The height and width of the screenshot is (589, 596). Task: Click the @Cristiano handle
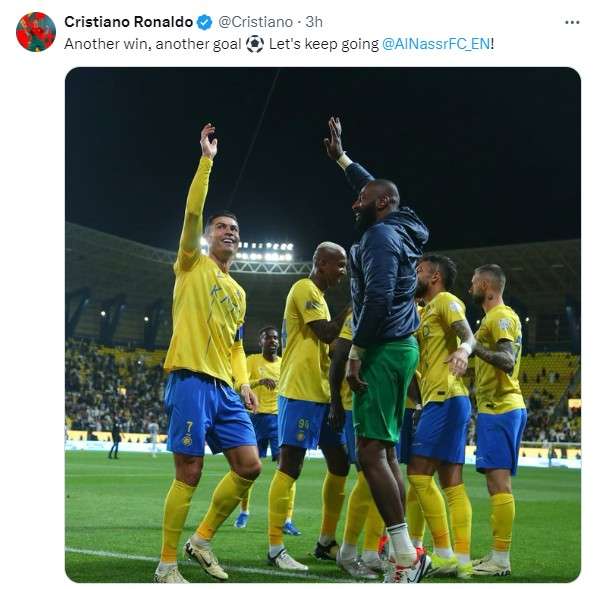[255, 22]
